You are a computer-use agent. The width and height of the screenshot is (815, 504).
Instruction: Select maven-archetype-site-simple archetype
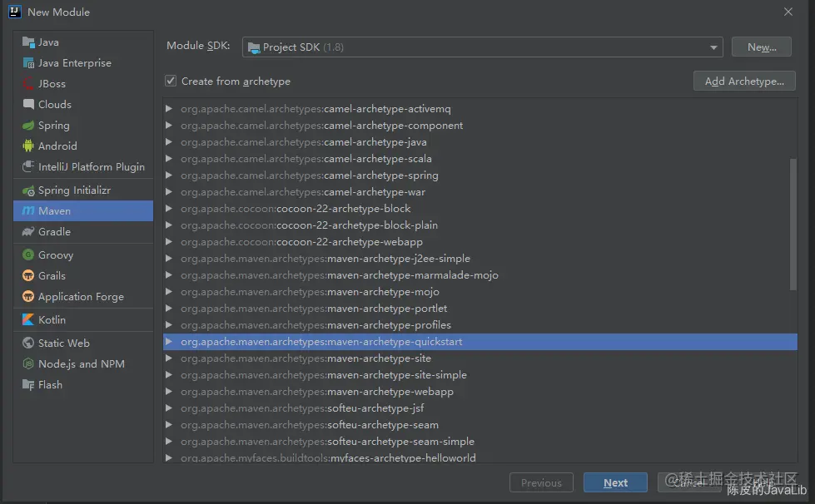point(480,375)
